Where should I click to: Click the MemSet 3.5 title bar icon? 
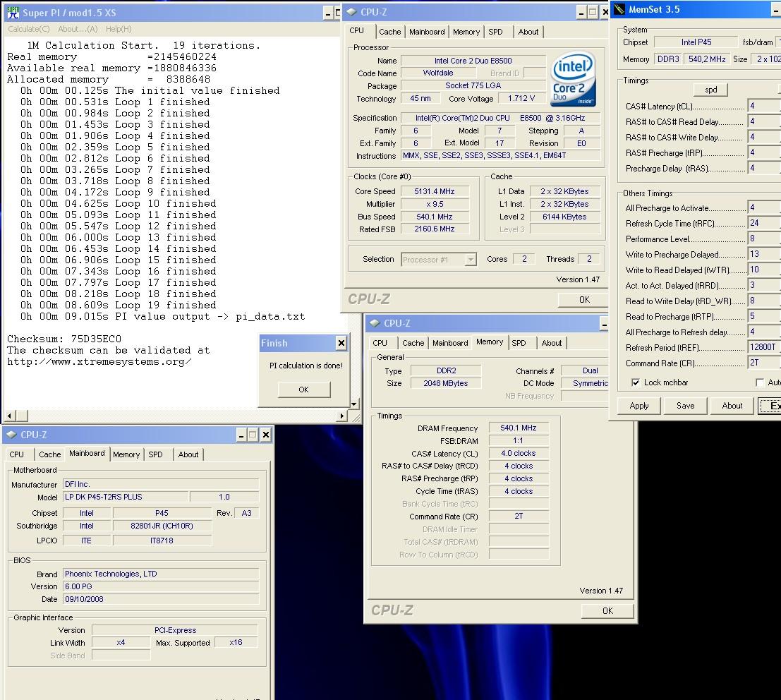point(619,9)
